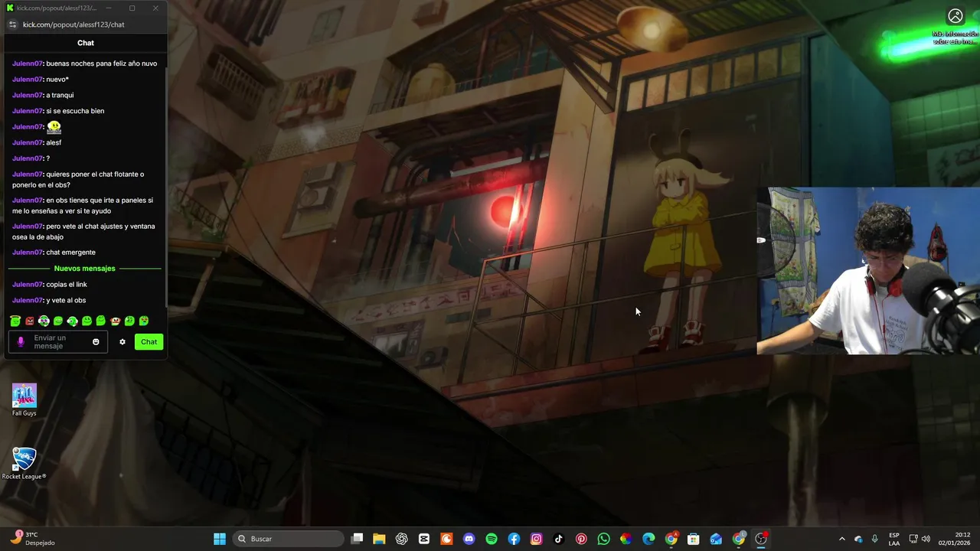Image resolution: width=980 pixels, height=551 pixels.
Task: Launch CapCut from taskbar
Action: (424, 539)
